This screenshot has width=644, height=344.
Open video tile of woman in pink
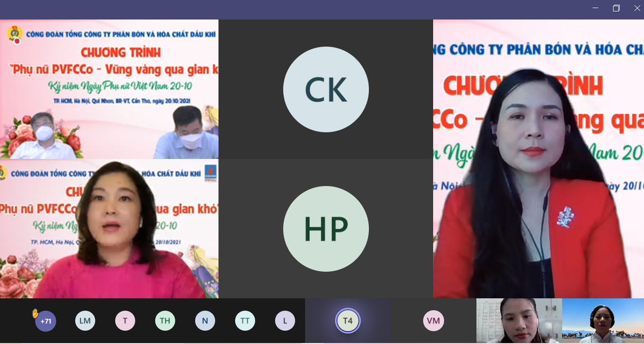pos(109,229)
